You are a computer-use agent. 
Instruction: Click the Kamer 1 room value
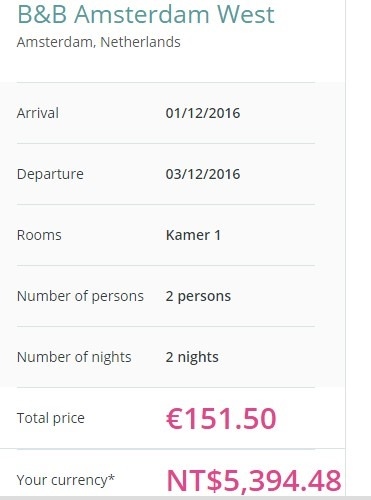click(x=193, y=235)
